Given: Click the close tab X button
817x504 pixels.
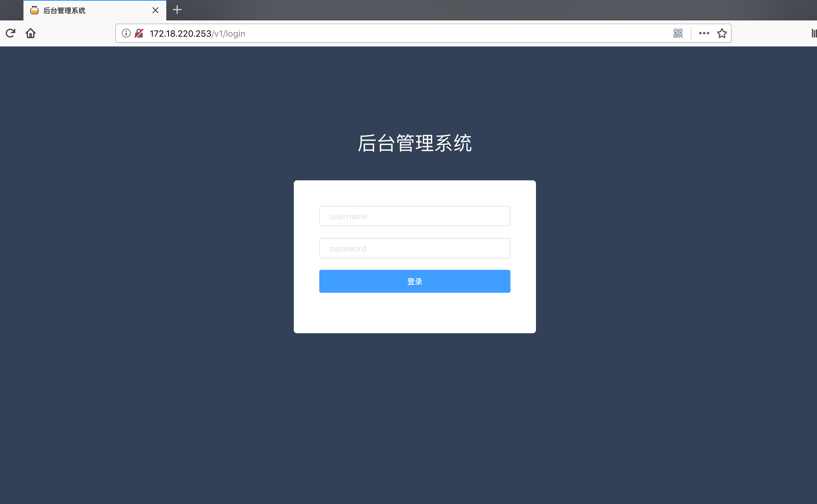Looking at the screenshot, I should click(x=155, y=10).
